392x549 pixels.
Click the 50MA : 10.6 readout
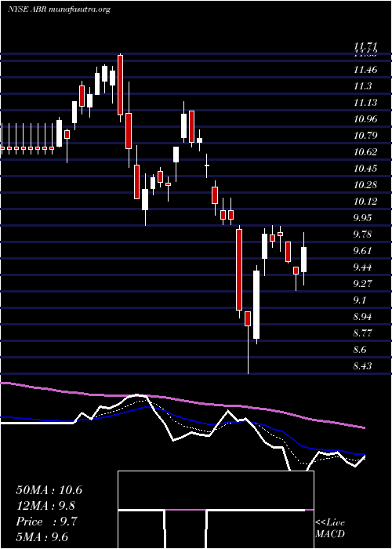tap(49, 490)
